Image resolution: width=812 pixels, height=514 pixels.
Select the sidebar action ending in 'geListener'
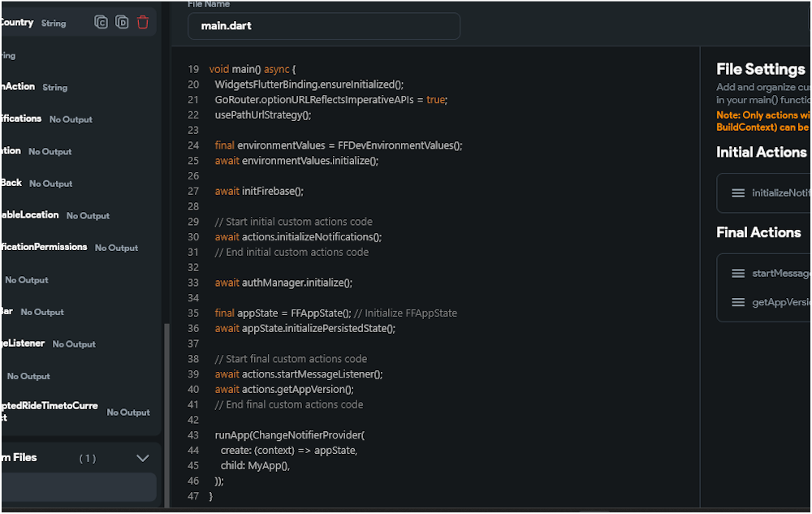click(23, 343)
